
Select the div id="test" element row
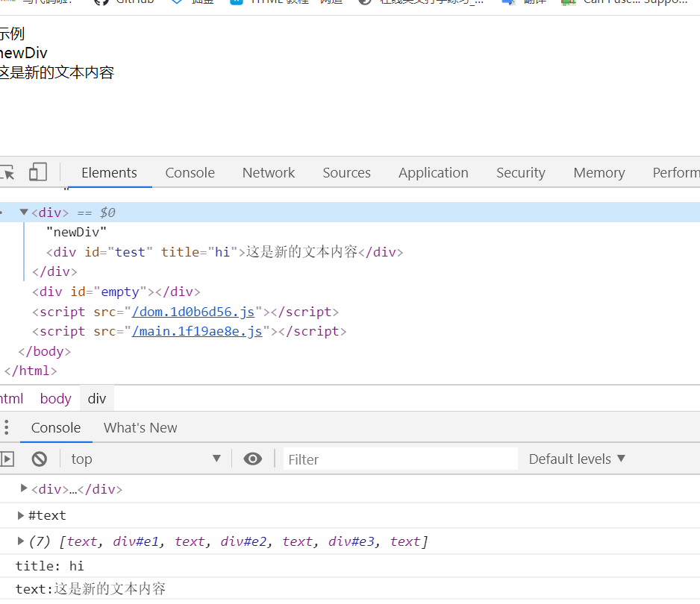225,252
